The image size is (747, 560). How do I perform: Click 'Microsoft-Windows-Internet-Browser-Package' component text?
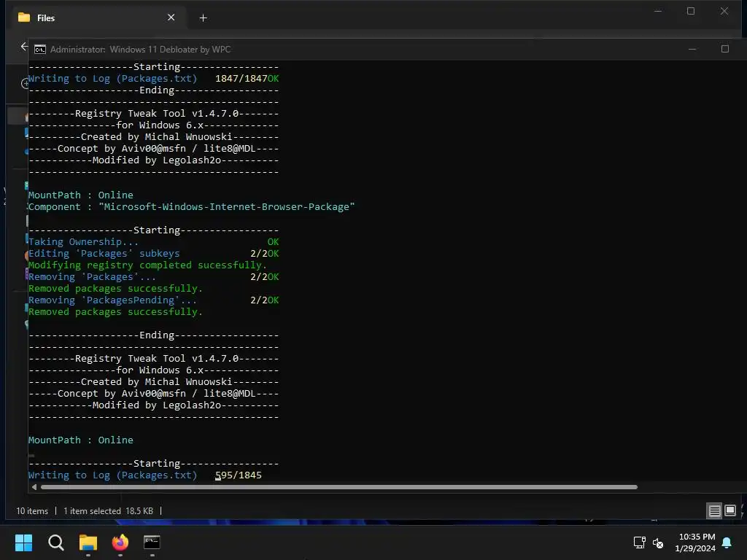(x=227, y=206)
